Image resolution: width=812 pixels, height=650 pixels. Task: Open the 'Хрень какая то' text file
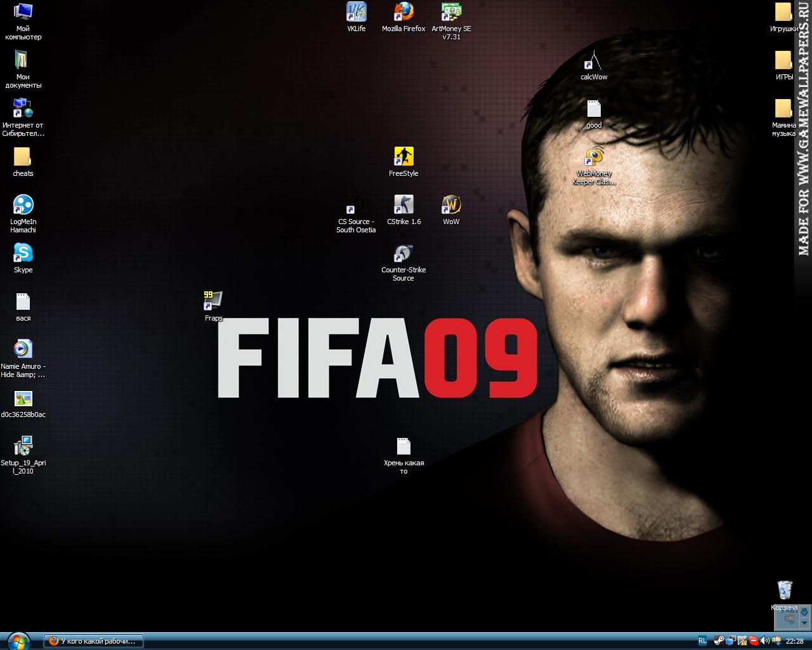(x=403, y=446)
